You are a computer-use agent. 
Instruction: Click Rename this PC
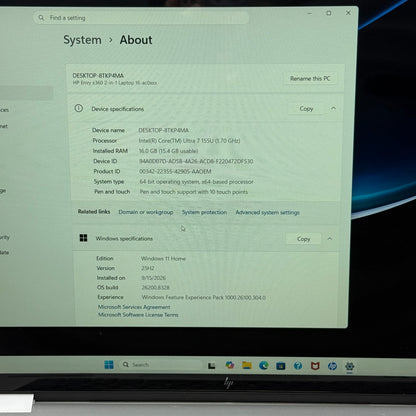(x=310, y=79)
